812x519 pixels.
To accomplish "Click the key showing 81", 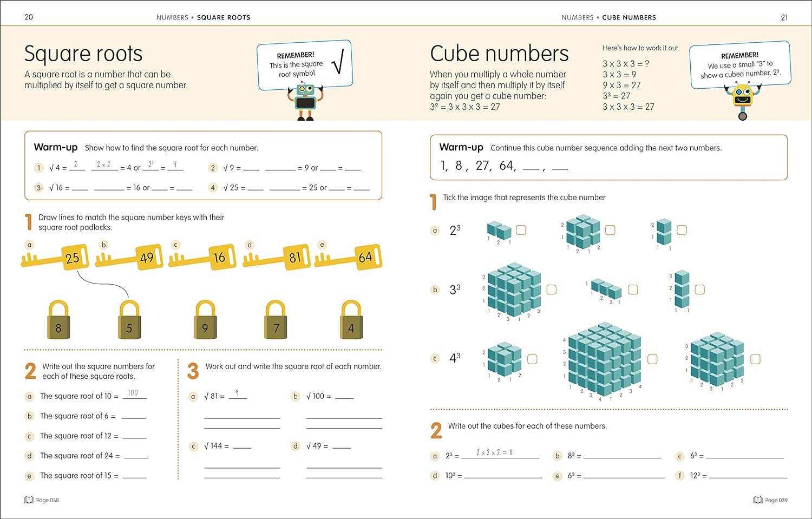I will (x=294, y=258).
